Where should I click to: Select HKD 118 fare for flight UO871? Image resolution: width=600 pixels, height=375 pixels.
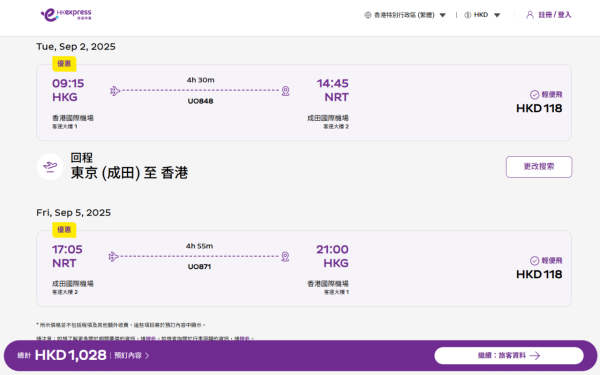(539, 274)
